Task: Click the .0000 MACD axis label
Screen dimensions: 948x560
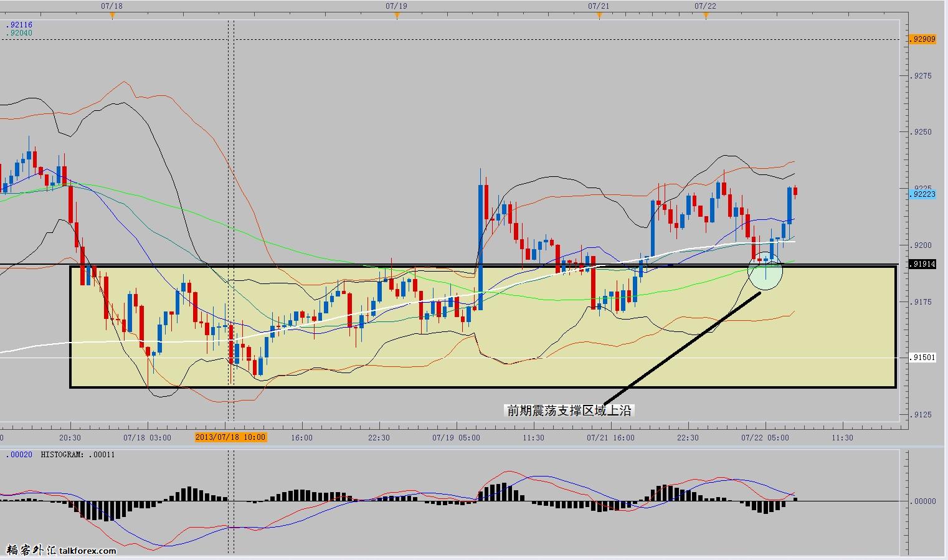Action: [x=924, y=501]
